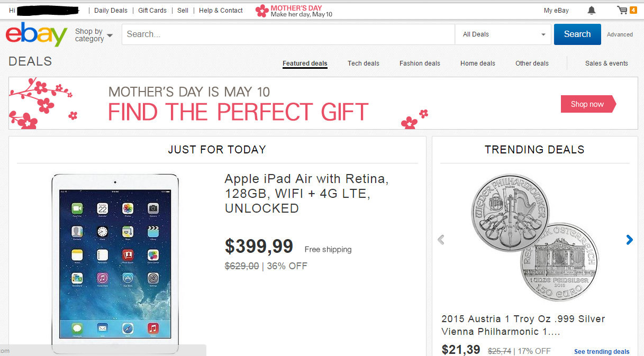Open the See trending deals link
Screen dimensions: 644x356
(602, 351)
